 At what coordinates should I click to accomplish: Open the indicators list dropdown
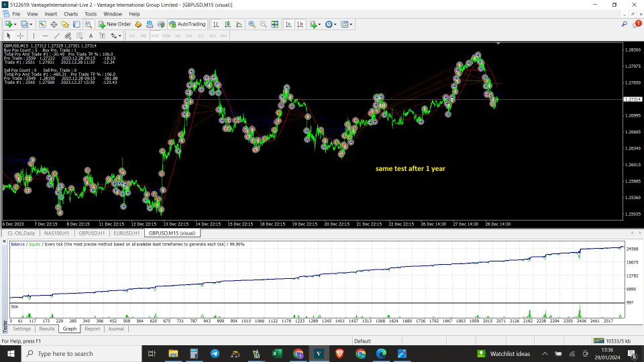(320, 24)
